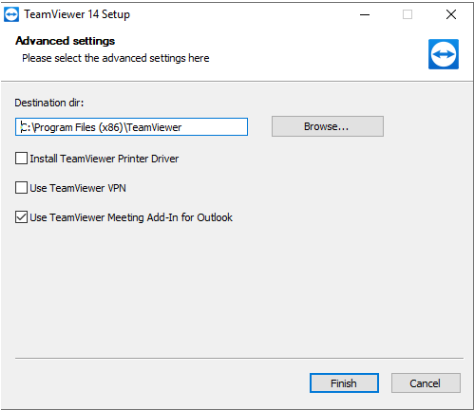Enable the Install TeamViewer Printer Driver checkbox
476x411 pixels.
pyautogui.click(x=21, y=158)
